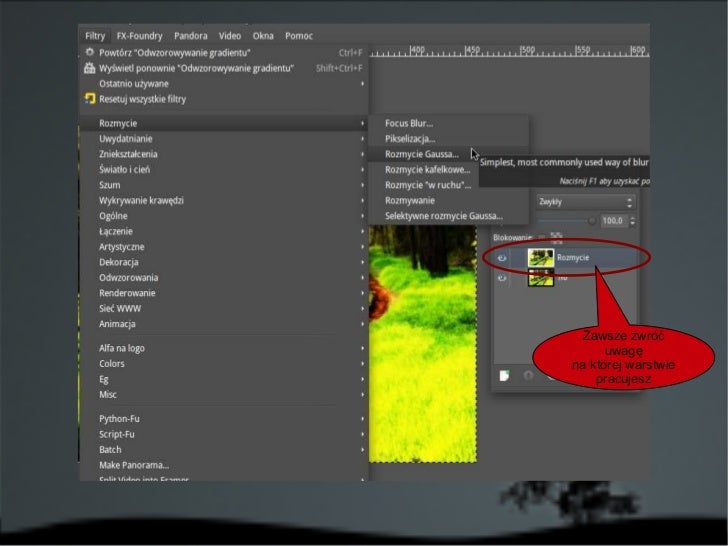Hide the bottom Tło layer via eye icon

(503, 278)
